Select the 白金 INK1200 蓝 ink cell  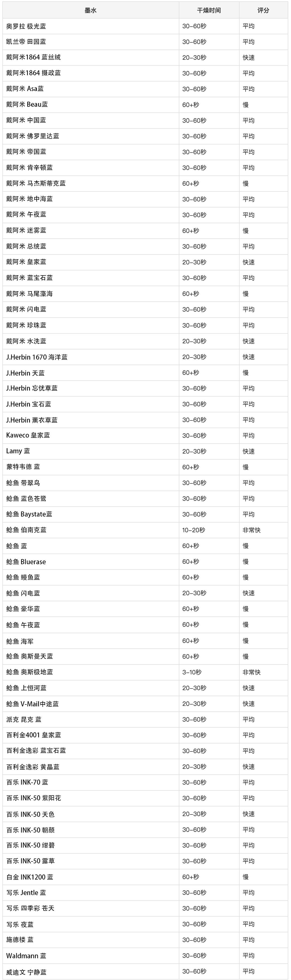[x=30, y=877]
